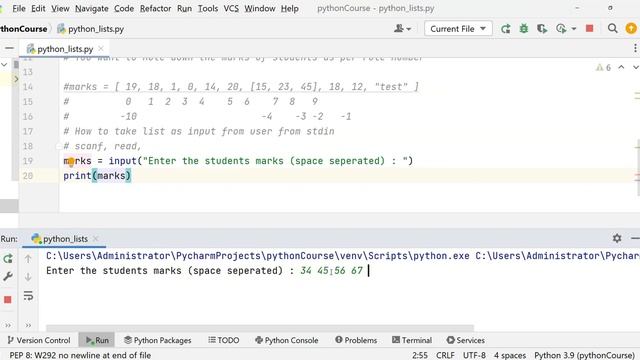Open the Refactor menu

point(156,8)
